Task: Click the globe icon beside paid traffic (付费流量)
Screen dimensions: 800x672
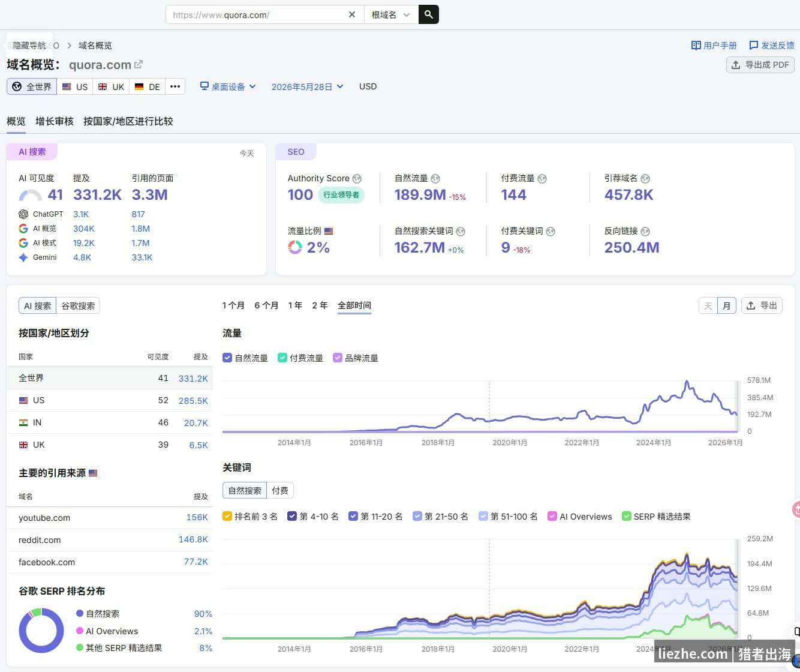Action: pos(542,178)
